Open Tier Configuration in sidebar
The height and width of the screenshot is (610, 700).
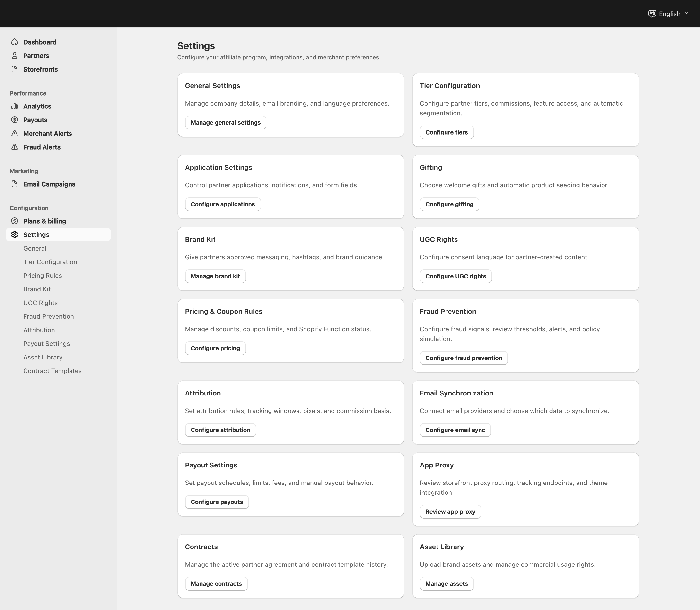click(x=50, y=262)
